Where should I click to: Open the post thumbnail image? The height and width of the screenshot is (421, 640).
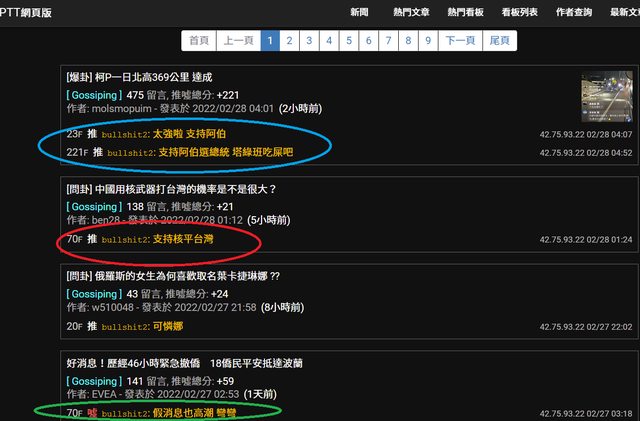(x=606, y=97)
